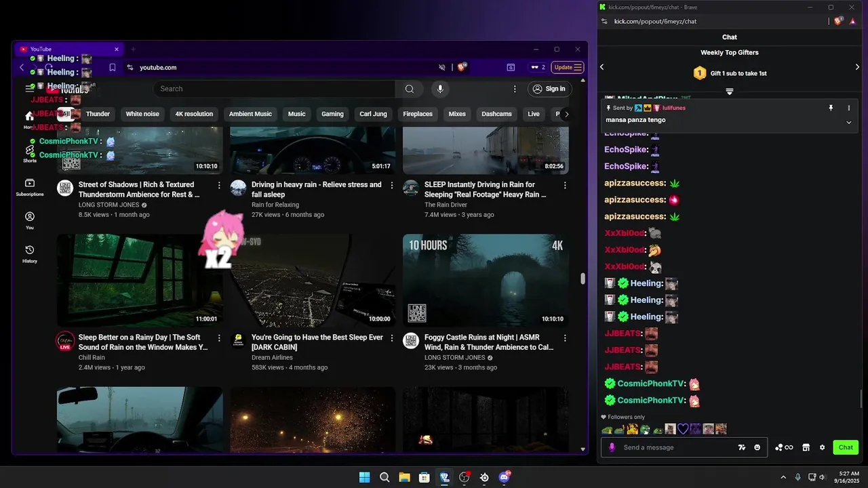Click lulifunes username in pinned message
The height and width of the screenshot is (488, 868).
click(x=674, y=108)
